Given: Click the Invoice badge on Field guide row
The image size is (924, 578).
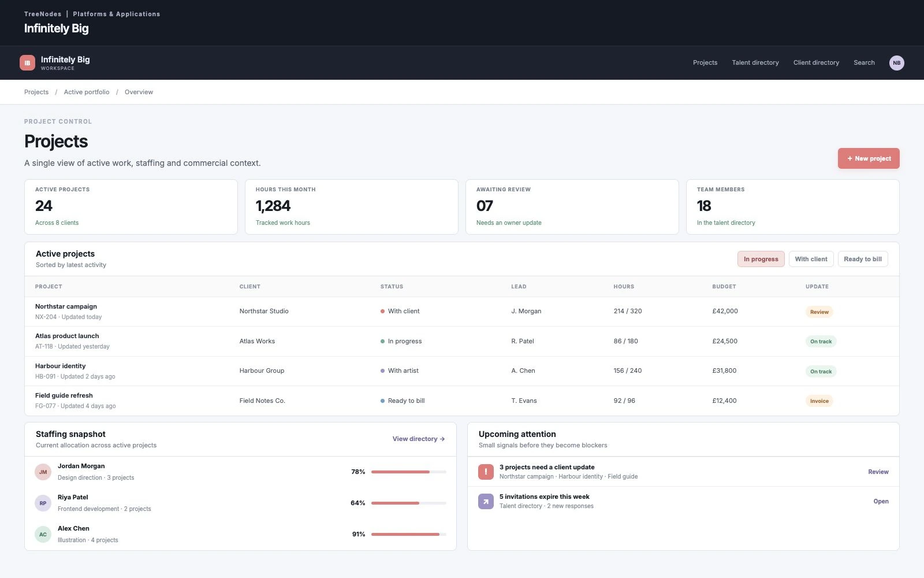Looking at the screenshot, I should click(819, 401).
